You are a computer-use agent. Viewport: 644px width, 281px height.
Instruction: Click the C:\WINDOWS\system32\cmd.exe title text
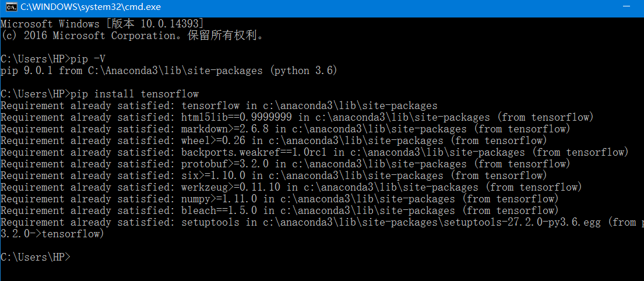(90, 7)
